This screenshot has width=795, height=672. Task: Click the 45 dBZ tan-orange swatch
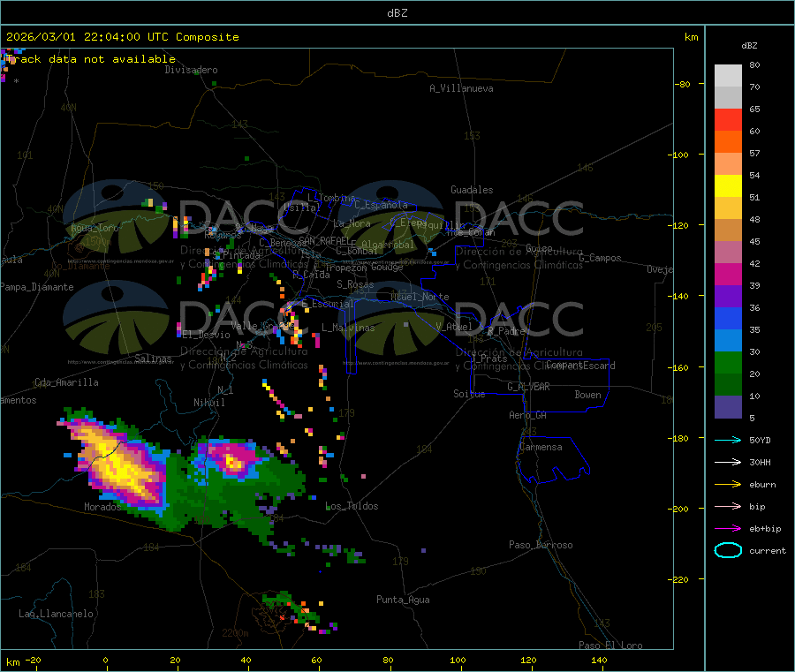click(x=728, y=230)
